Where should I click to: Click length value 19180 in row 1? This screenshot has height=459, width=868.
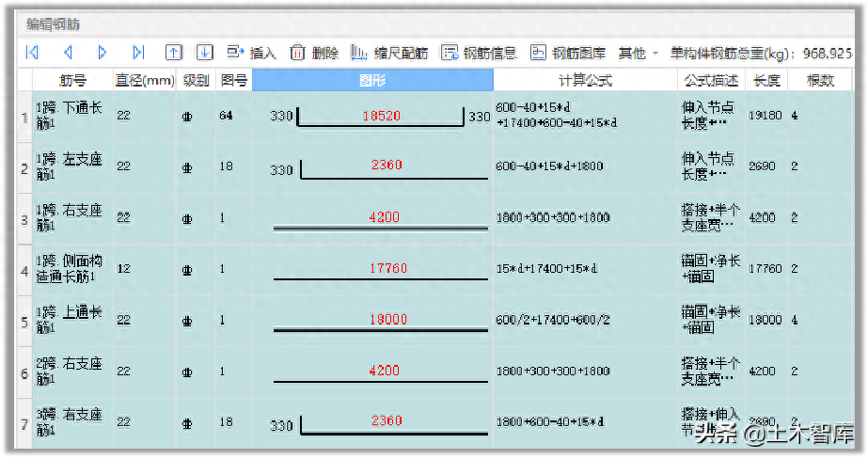pyautogui.click(x=765, y=116)
